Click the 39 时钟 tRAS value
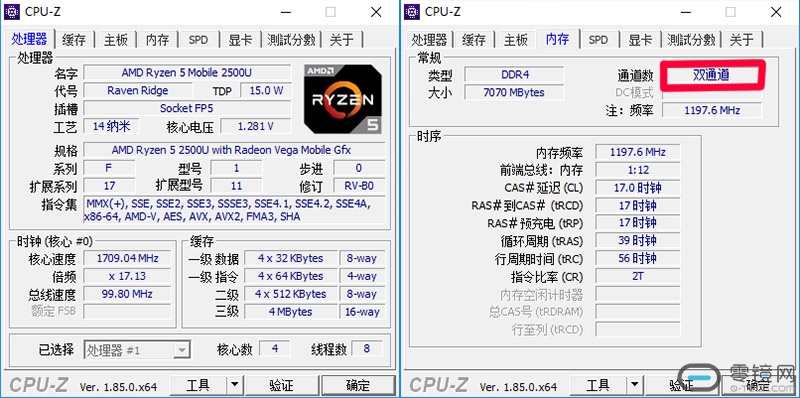Screen dimensions: 800x398 (x=638, y=241)
